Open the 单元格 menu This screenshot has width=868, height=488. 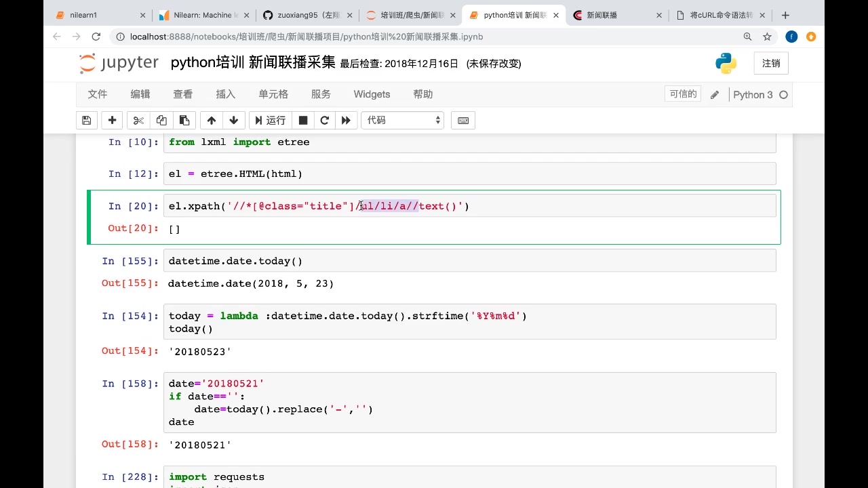coord(273,94)
